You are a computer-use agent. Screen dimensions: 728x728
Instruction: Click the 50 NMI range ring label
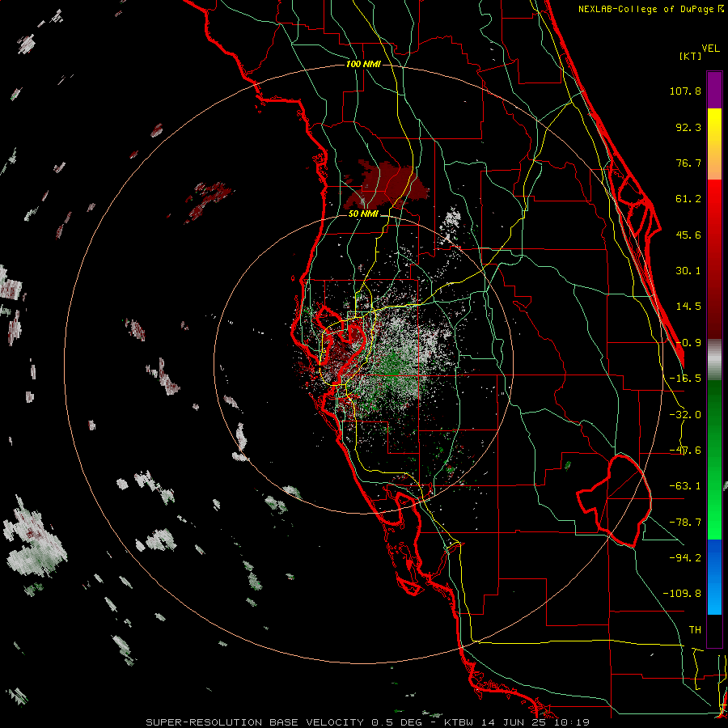pyautogui.click(x=363, y=214)
